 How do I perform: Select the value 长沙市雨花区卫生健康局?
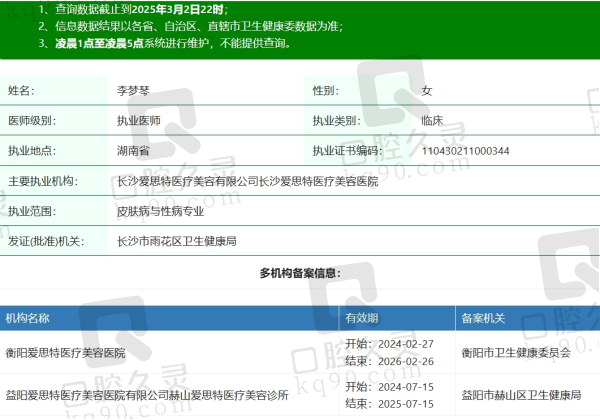point(177,241)
